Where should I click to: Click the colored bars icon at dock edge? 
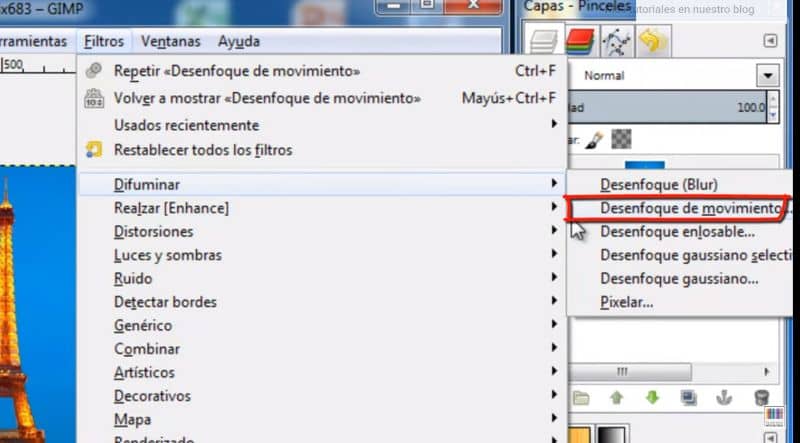tap(774, 415)
